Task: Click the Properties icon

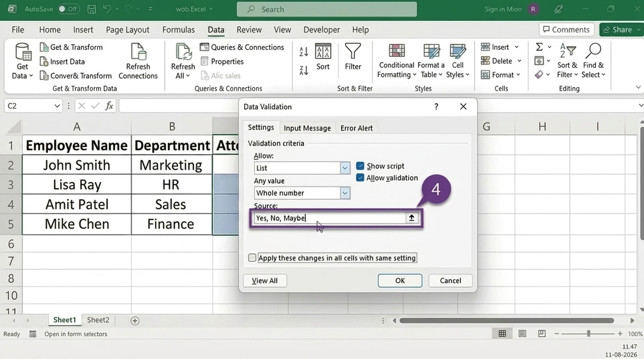Action: tap(204, 61)
